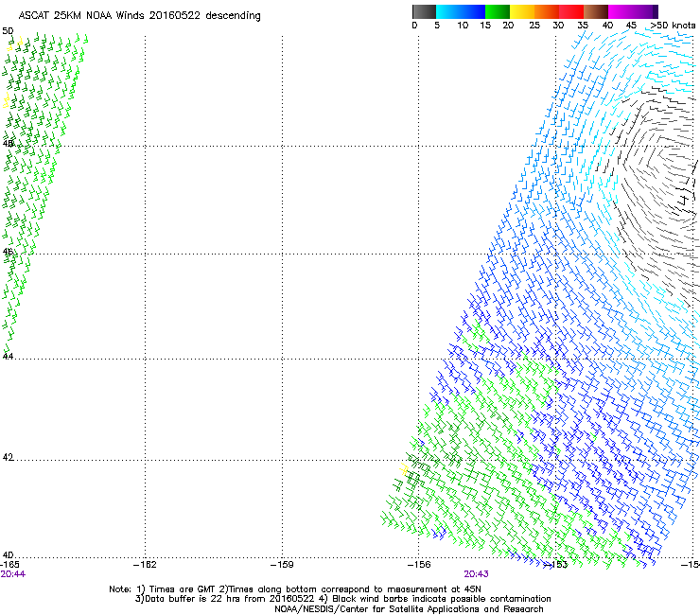Select the legend label '30'
The width and height of the screenshot is (700, 615).
pyautogui.click(x=558, y=26)
